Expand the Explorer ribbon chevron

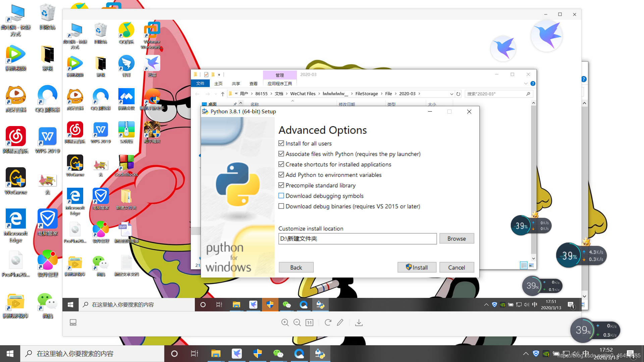click(526, 83)
